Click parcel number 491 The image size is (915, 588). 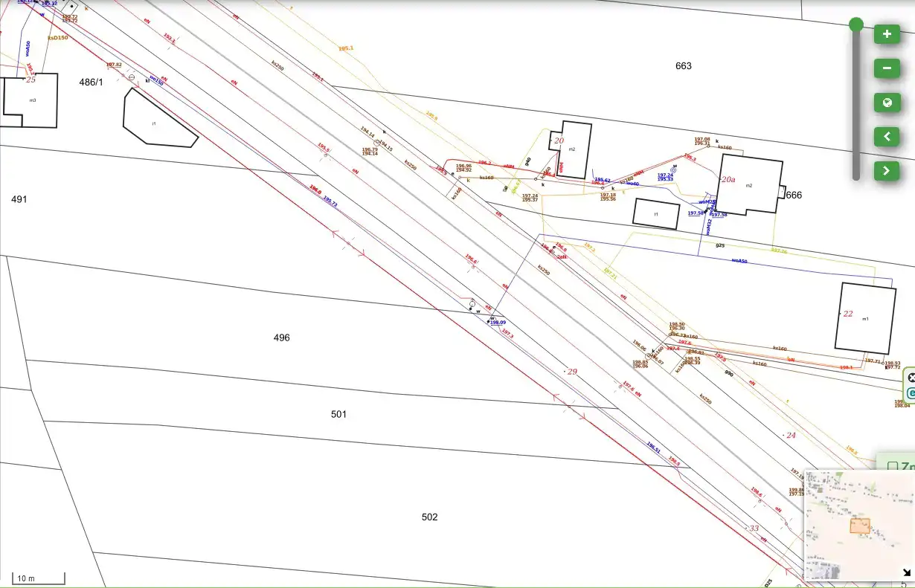click(x=19, y=199)
